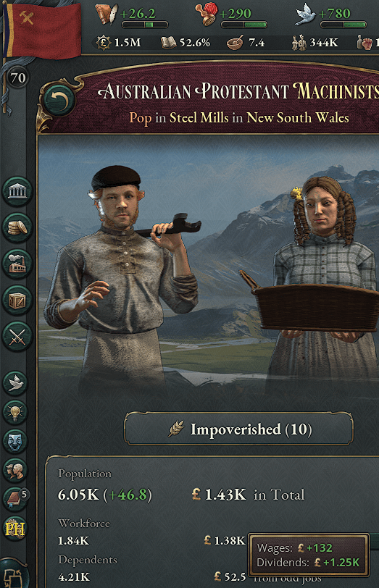Open the Politics sidebar icon
The image size is (379, 588).
coord(17,192)
